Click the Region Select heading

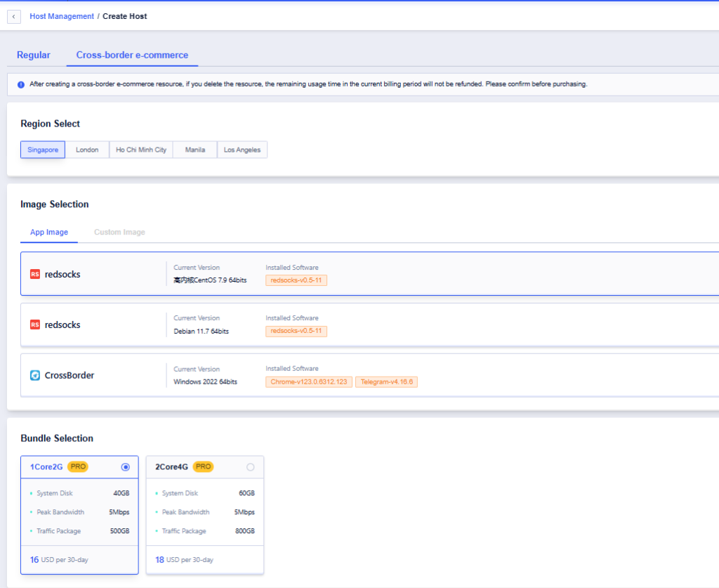51,124
